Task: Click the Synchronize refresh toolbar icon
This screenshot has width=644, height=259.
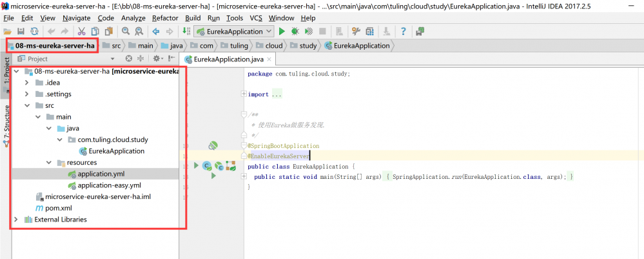Action: click(x=35, y=31)
